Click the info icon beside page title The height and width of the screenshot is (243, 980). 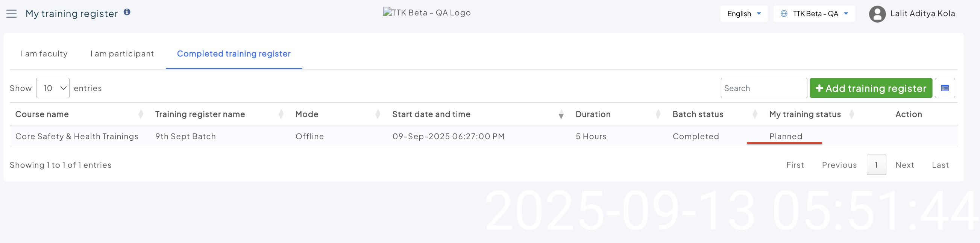[x=127, y=12]
